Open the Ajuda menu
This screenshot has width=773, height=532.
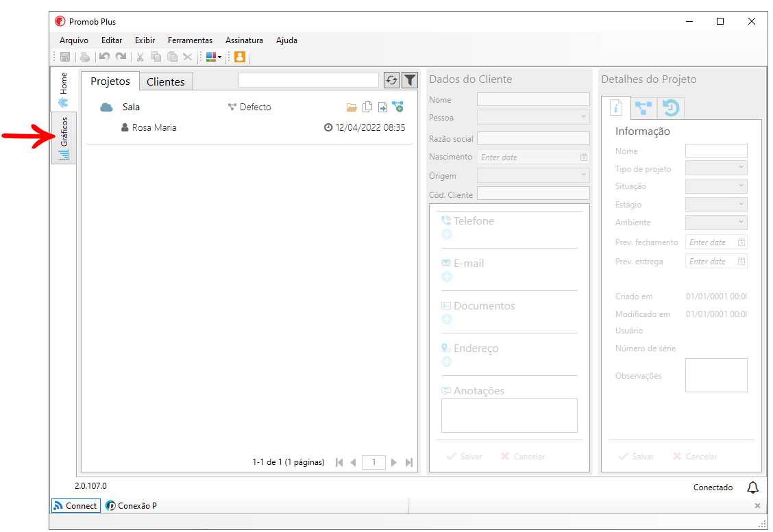[x=286, y=40]
